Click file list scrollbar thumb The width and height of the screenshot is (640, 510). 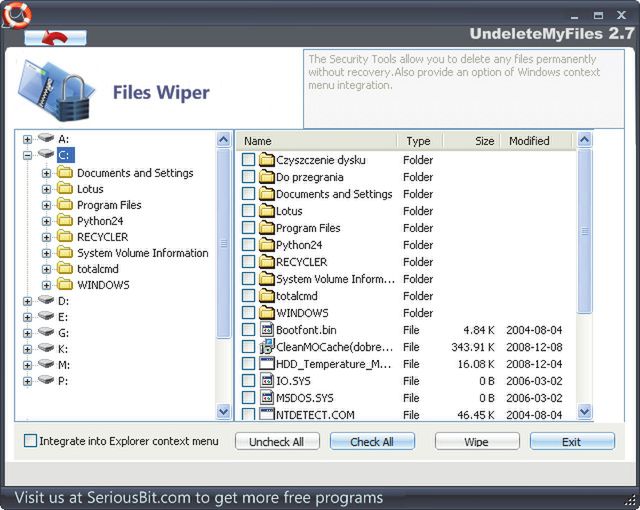[x=584, y=231]
